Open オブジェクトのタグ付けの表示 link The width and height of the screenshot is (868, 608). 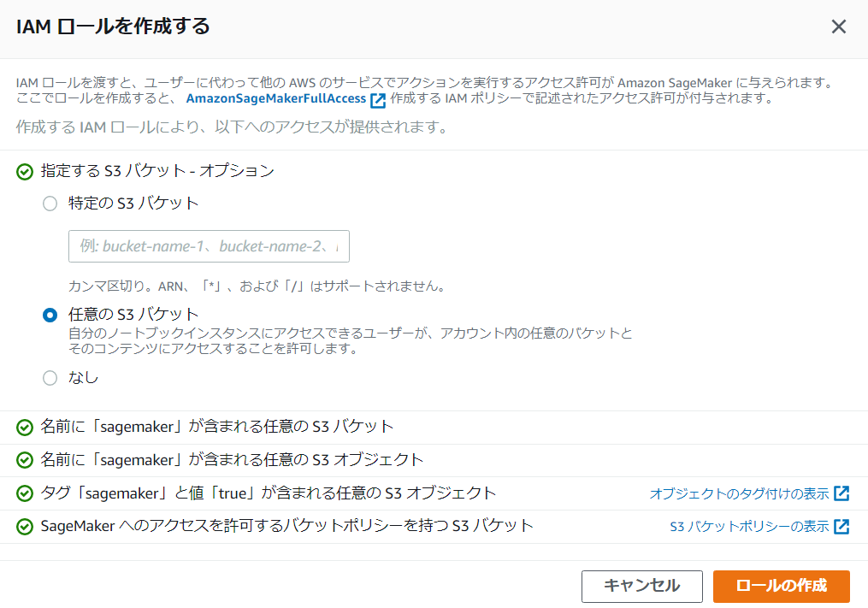(x=739, y=493)
